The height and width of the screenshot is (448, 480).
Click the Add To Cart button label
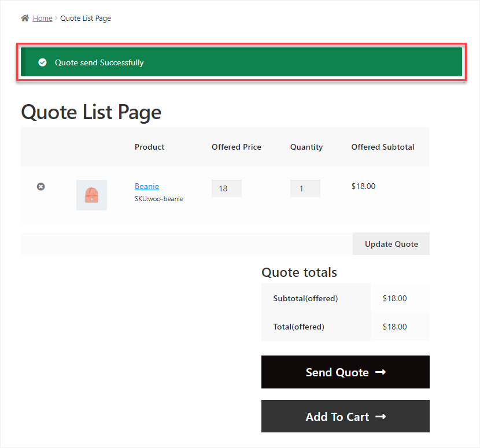337,417
